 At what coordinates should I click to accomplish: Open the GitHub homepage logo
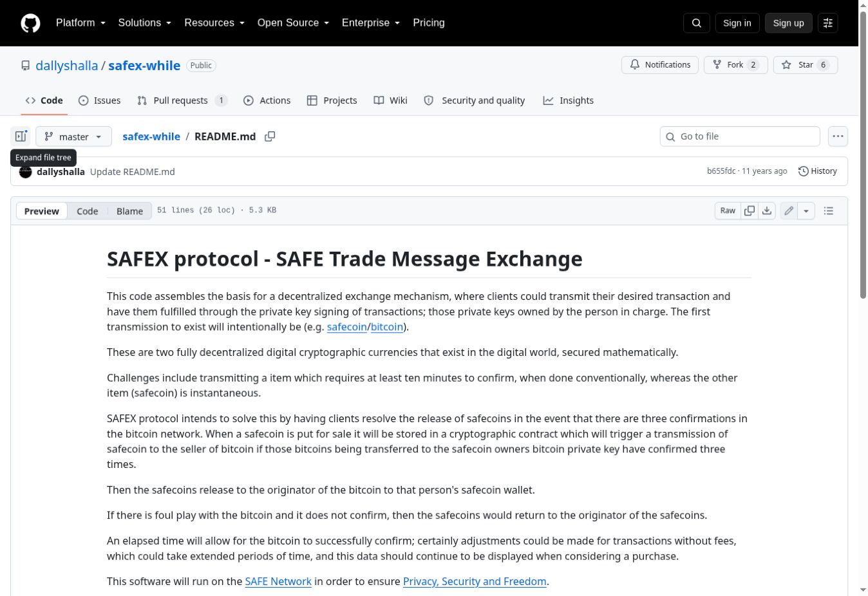point(30,23)
